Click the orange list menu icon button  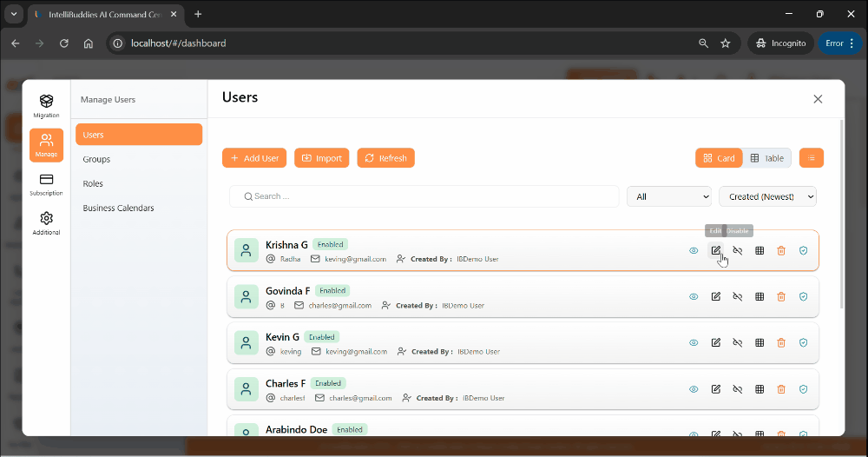tap(811, 158)
